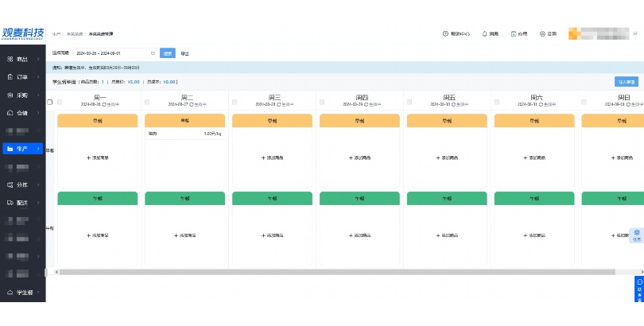This screenshot has width=644, height=326.
Task: Open the help center question-mark icon
Action: point(445,33)
